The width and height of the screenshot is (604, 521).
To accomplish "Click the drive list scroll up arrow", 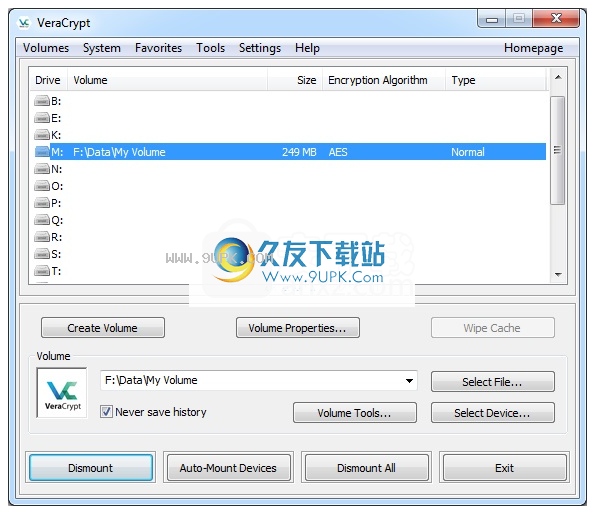I will [558, 77].
